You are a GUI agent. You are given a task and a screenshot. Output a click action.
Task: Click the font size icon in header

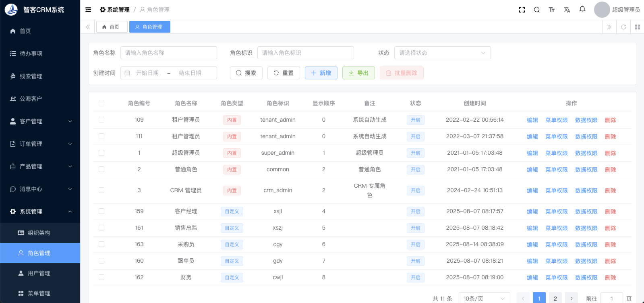click(552, 10)
